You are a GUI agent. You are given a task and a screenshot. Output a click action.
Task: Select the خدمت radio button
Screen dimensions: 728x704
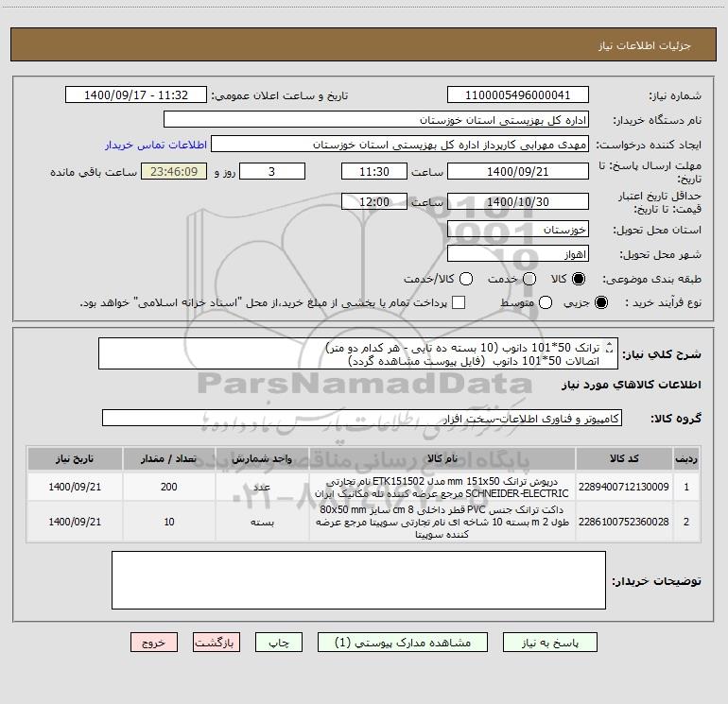(x=529, y=279)
